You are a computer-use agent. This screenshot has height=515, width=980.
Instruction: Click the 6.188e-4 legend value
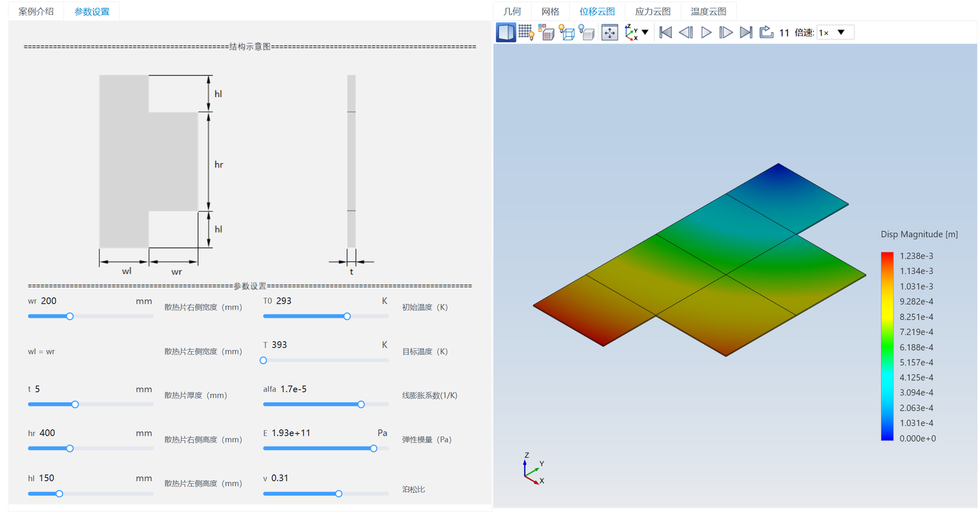(x=917, y=347)
